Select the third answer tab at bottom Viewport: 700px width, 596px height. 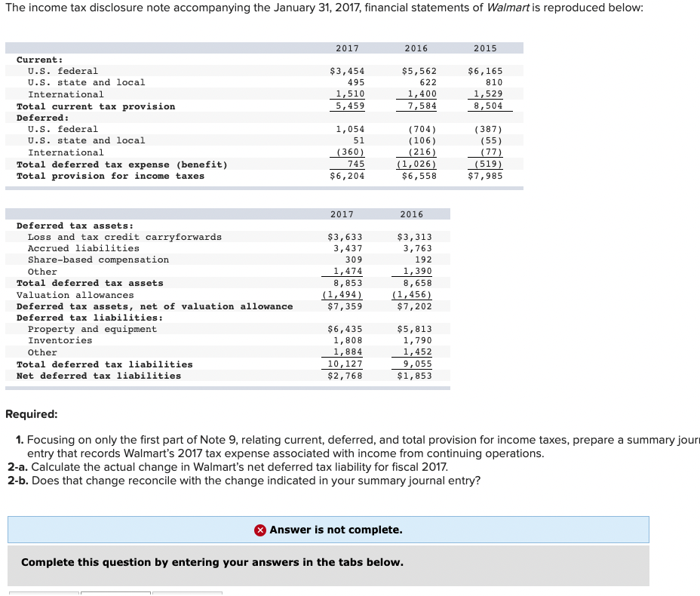pos(186,594)
